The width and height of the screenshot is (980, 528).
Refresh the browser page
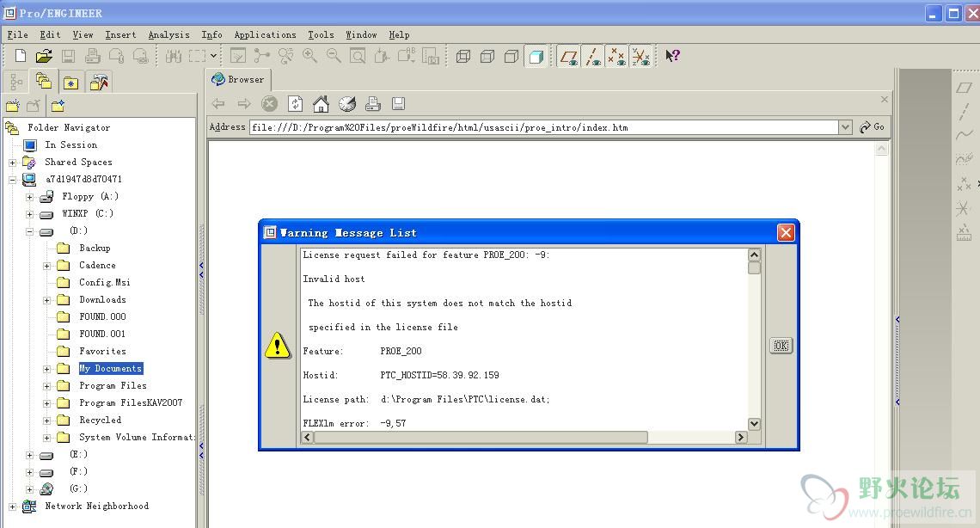tap(295, 104)
